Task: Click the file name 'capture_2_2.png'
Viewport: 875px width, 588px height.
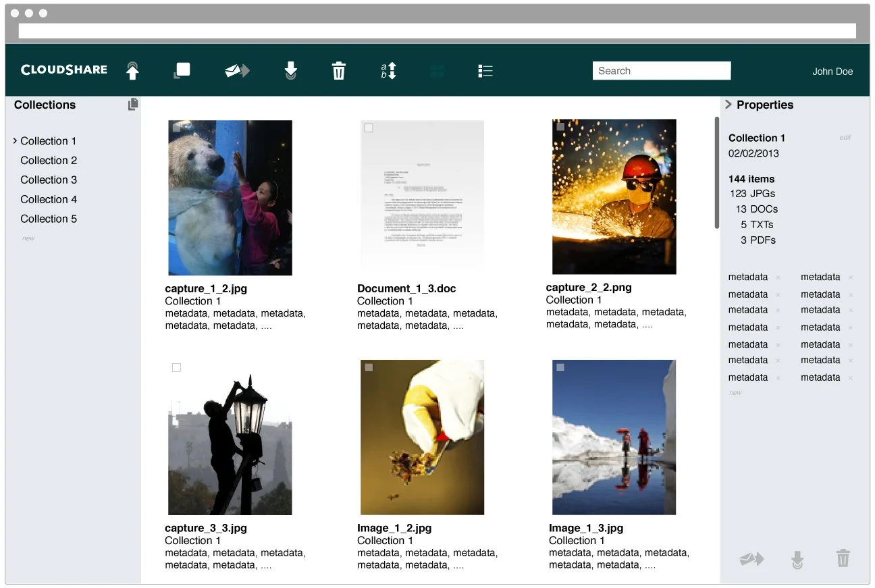Action: pyautogui.click(x=589, y=287)
